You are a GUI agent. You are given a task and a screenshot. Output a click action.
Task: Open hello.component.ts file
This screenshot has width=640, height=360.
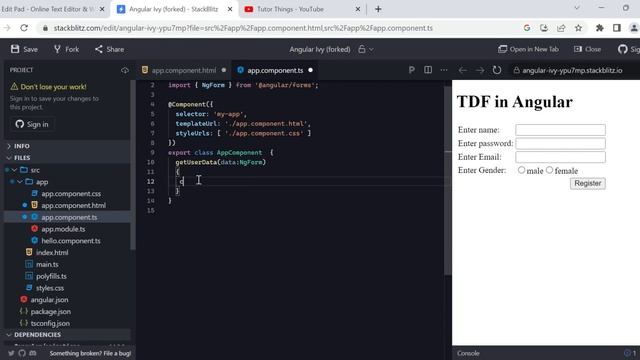(71, 241)
